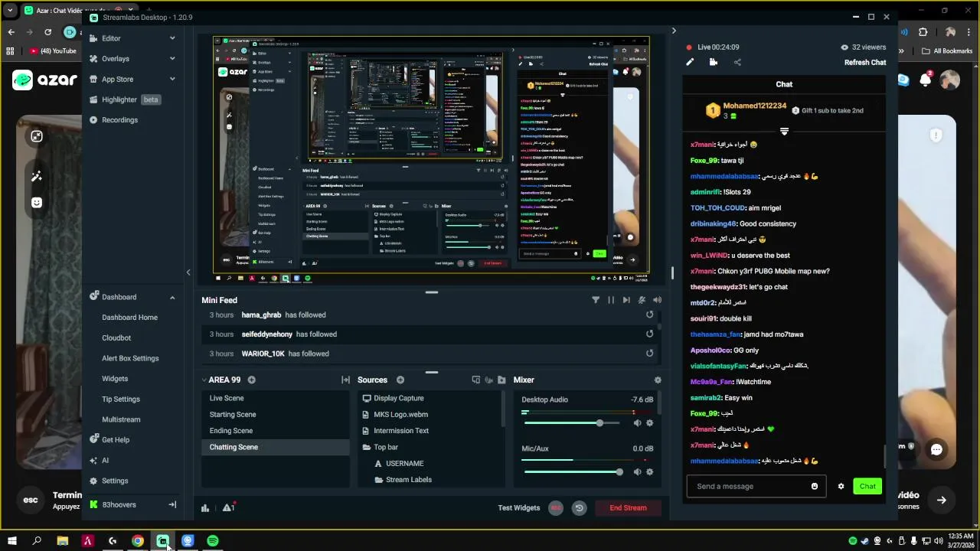Click End Stream button
Viewport: 980px width, 551px height.
[628, 508]
